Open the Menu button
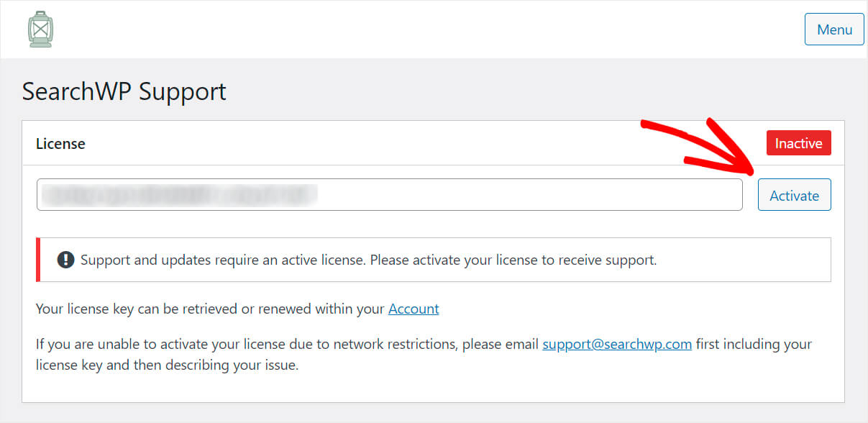868x423 pixels. 834,29
